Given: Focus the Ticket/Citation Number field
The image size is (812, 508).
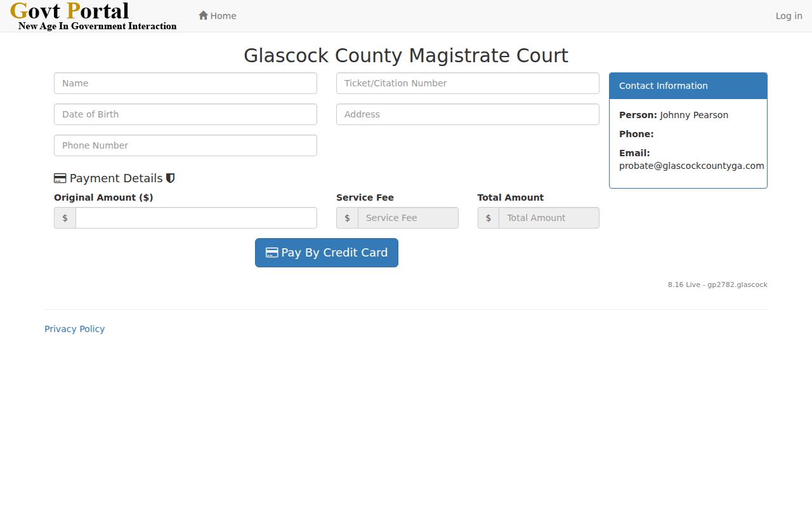Looking at the screenshot, I should 468,83.
